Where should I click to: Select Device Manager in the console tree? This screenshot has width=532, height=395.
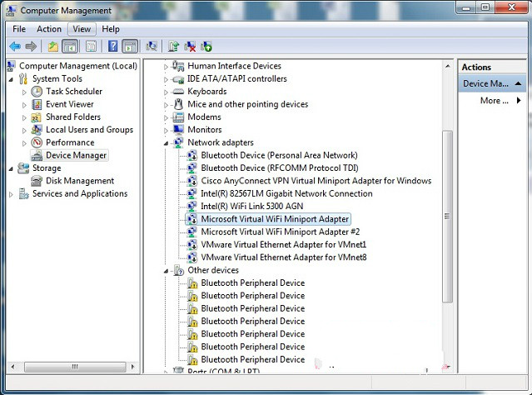click(x=77, y=155)
